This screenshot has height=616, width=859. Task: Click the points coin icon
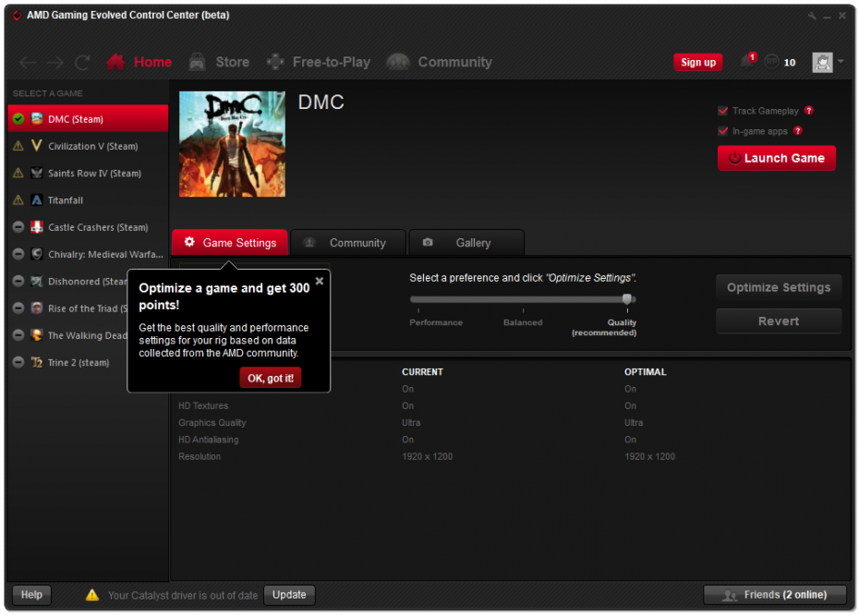coord(771,63)
